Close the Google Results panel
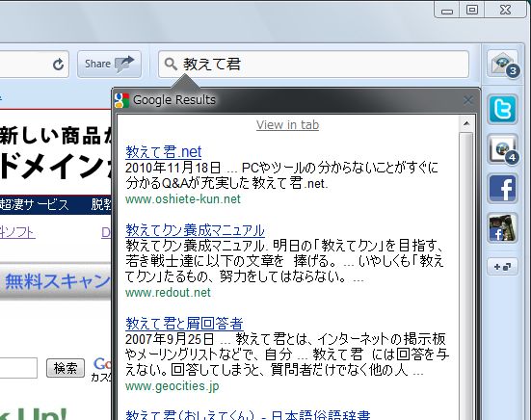531x420 pixels. pyautogui.click(x=468, y=100)
